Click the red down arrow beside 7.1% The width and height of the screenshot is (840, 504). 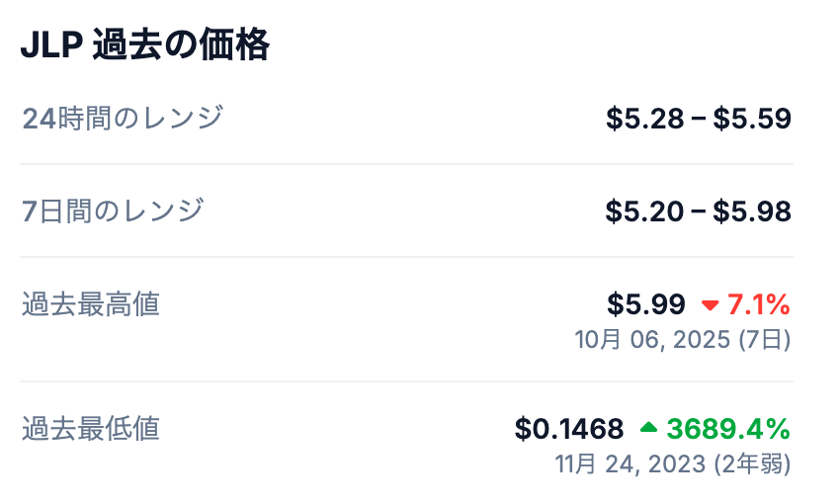[710, 304]
